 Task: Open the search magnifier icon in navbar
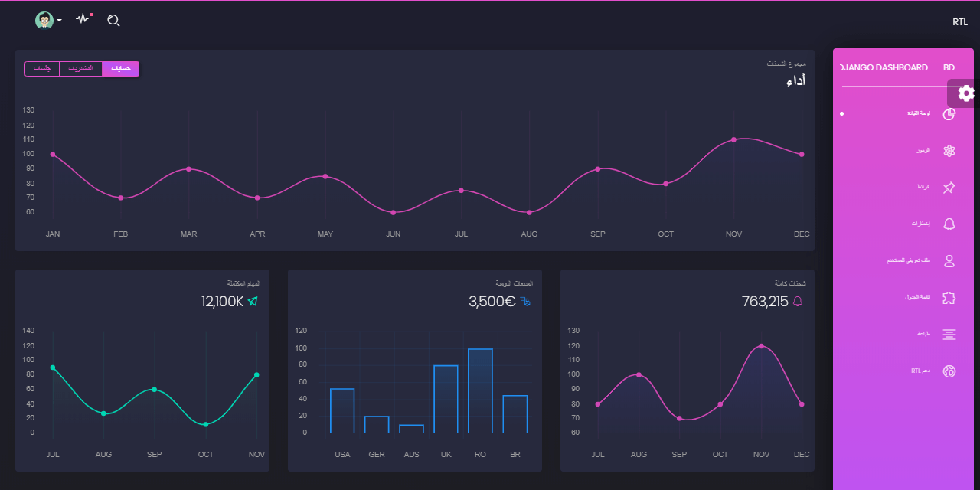pos(113,21)
